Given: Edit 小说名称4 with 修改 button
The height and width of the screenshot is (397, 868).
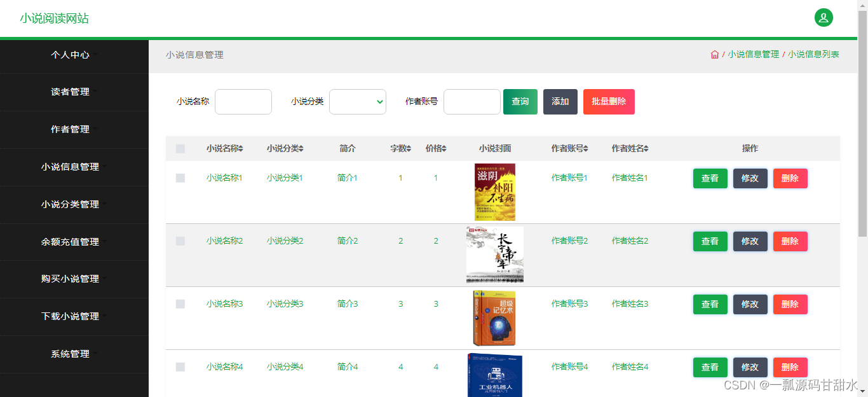Looking at the screenshot, I should coord(750,367).
